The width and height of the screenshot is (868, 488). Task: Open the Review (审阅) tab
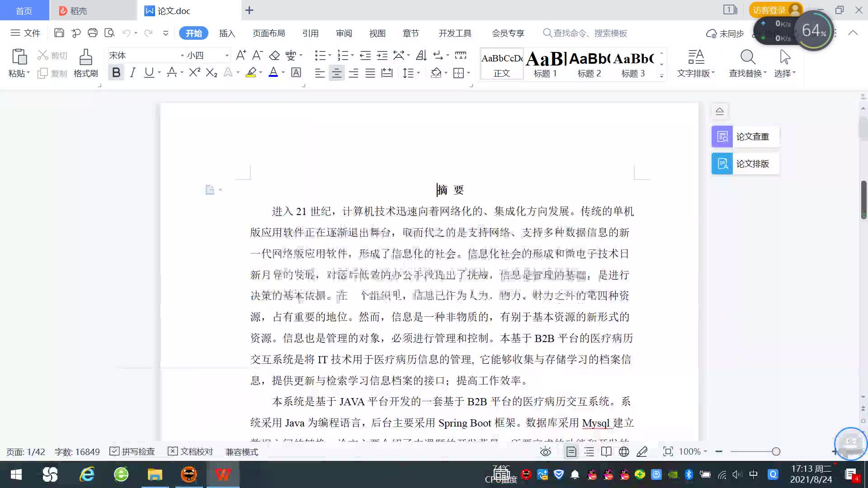344,33
